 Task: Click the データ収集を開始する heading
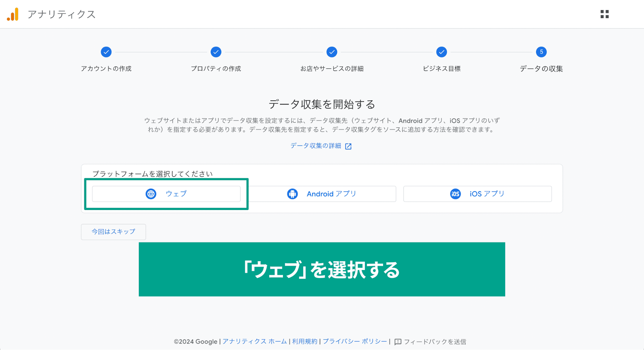pyautogui.click(x=322, y=104)
